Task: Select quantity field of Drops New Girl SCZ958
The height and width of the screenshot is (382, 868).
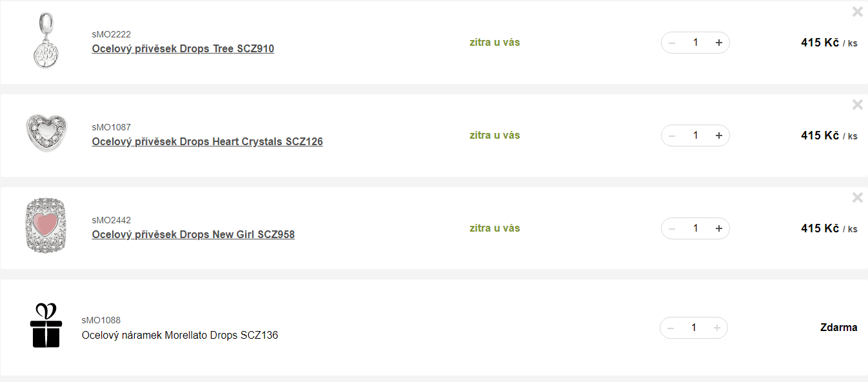Action: point(695,228)
